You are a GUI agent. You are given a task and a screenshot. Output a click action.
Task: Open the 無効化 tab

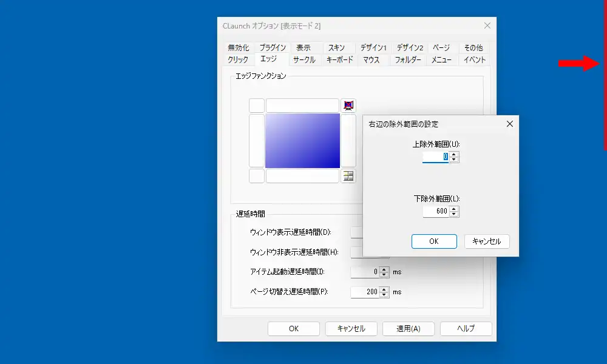point(238,47)
